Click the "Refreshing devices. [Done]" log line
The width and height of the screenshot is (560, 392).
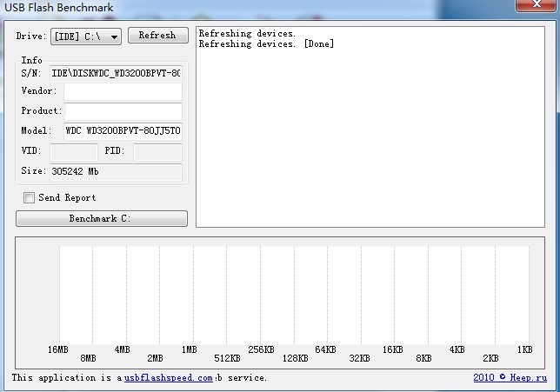pos(266,44)
